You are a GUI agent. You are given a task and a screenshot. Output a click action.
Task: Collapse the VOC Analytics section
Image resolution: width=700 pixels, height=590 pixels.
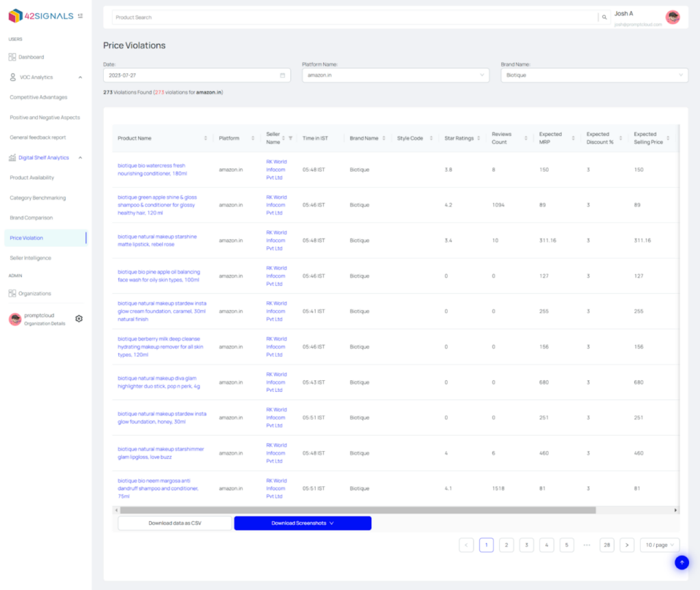81,77
